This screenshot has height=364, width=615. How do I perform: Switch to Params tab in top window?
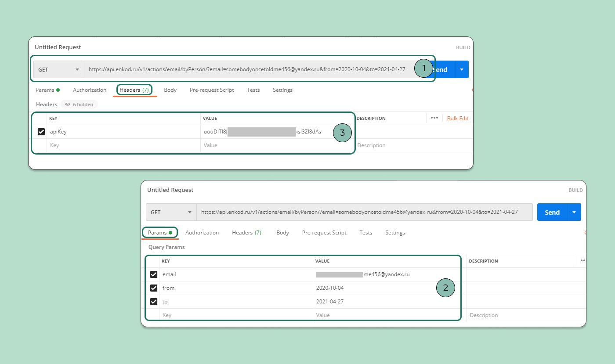(x=47, y=90)
